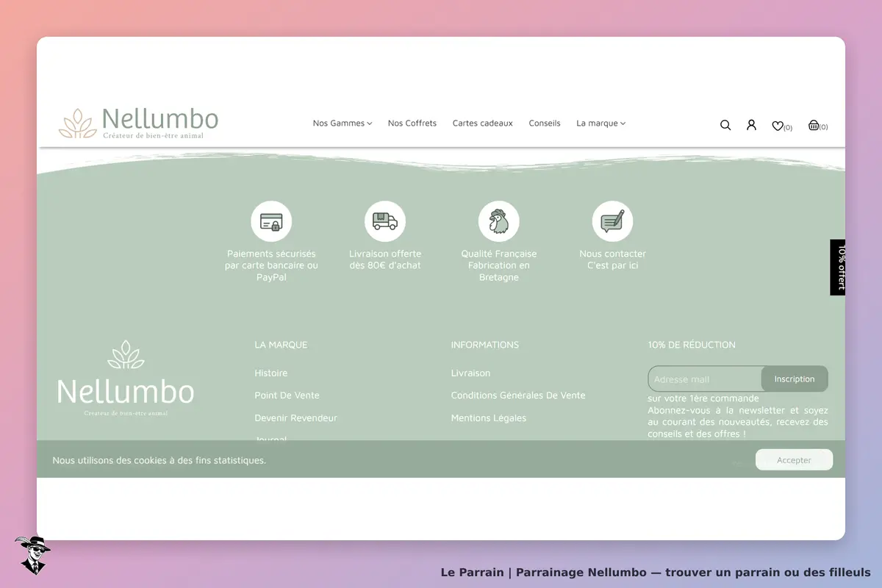Click the delivery truck icon
The image size is (882, 588).
click(385, 221)
